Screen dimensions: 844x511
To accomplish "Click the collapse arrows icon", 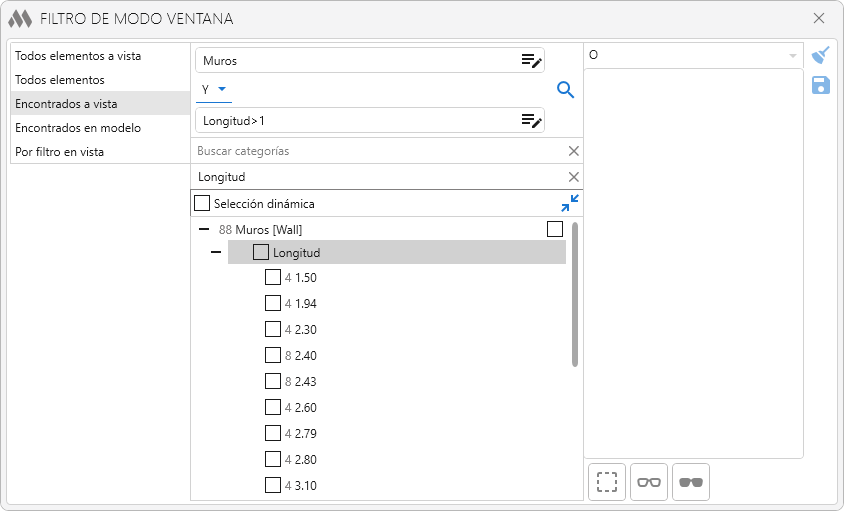I will tap(570, 203).
